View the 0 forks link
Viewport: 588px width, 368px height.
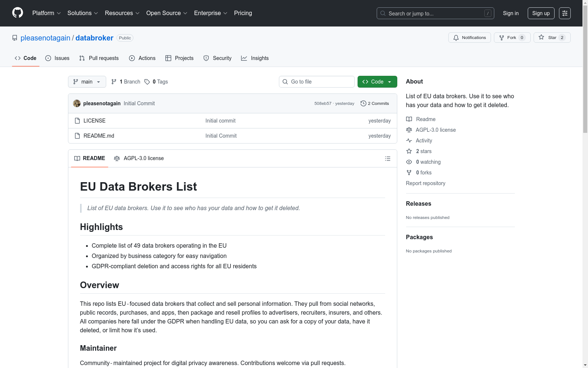(x=419, y=173)
